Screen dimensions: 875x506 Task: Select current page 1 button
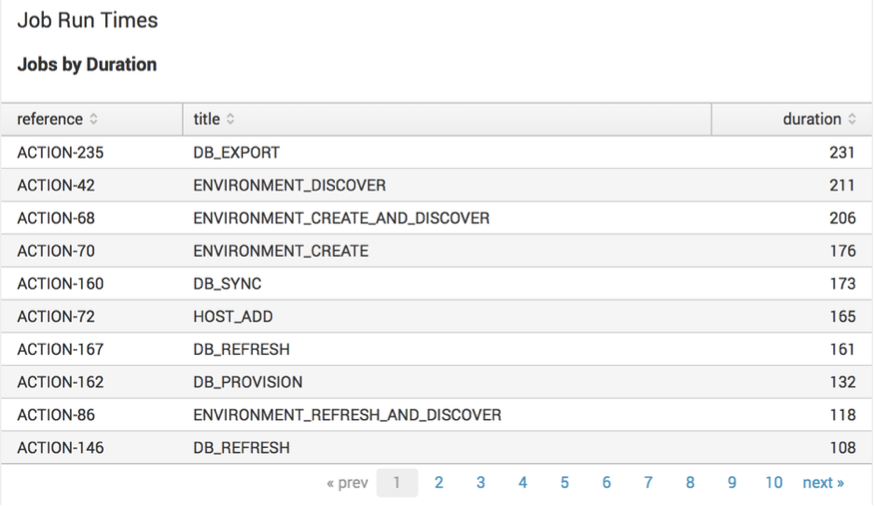397,483
